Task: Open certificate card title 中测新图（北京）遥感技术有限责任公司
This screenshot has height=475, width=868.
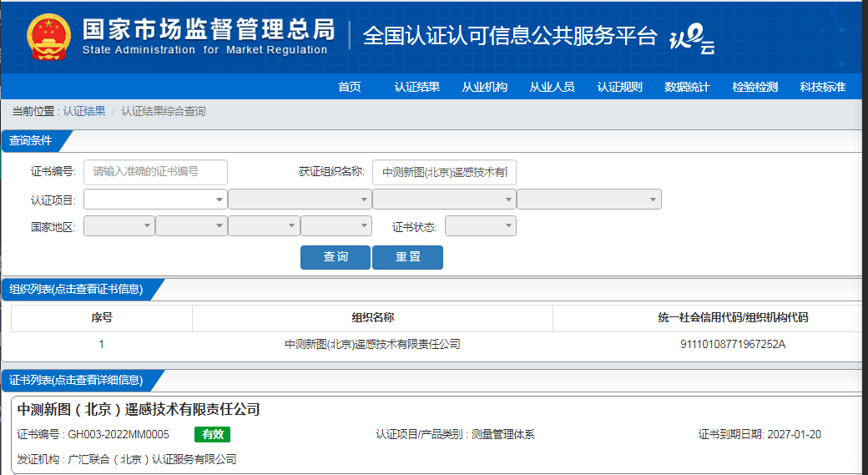Action: click(x=139, y=410)
